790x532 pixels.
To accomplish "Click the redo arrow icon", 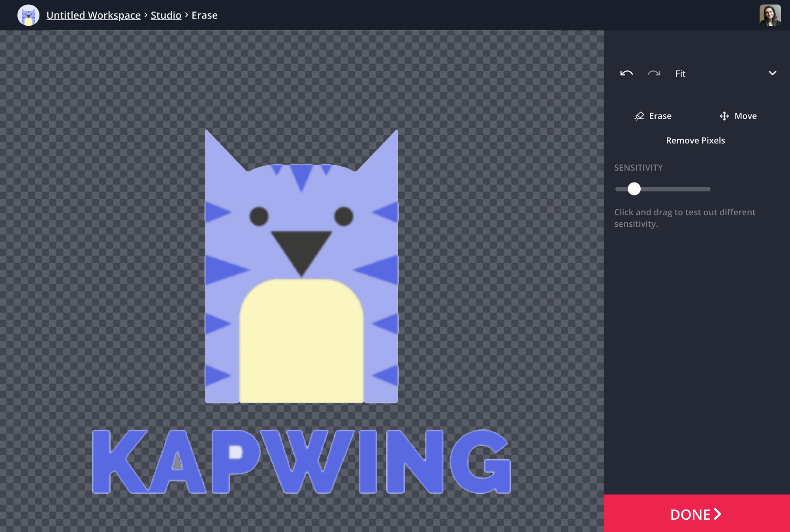I will (654, 73).
